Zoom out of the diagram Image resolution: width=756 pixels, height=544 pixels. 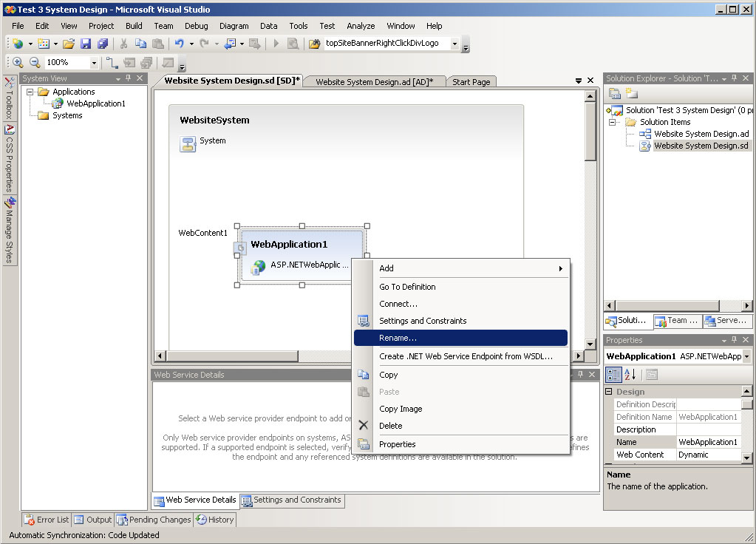(x=34, y=62)
